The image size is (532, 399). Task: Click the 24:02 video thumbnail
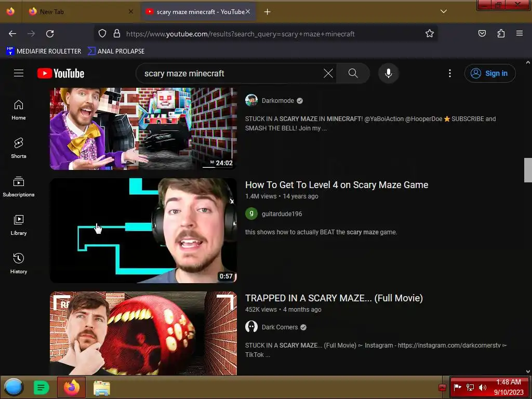click(143, 129)
